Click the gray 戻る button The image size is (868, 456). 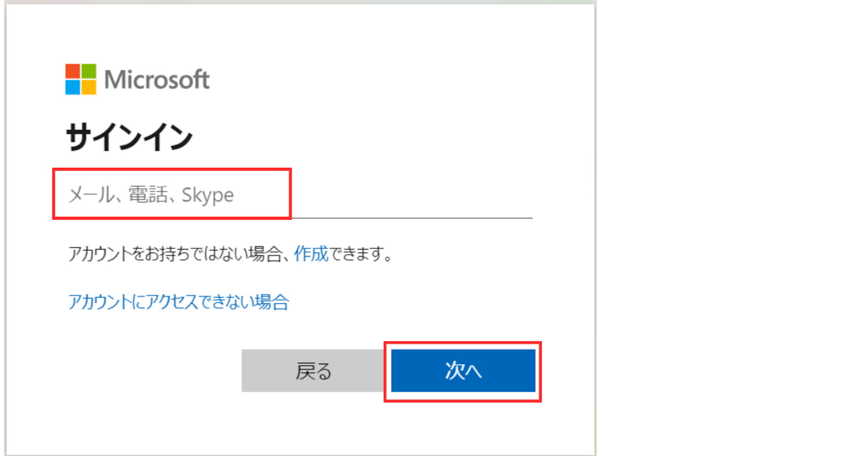(313, 370)
